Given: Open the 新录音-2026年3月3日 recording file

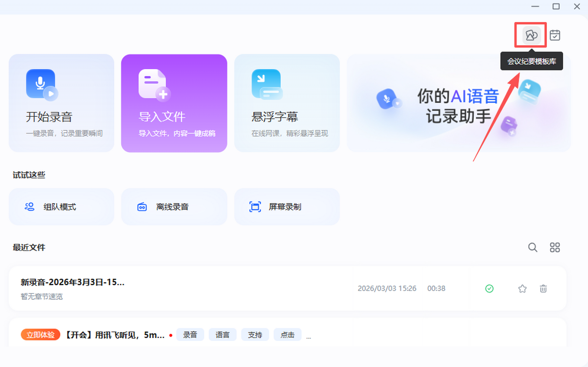Looking at the screenshot, I should point(73,282).
